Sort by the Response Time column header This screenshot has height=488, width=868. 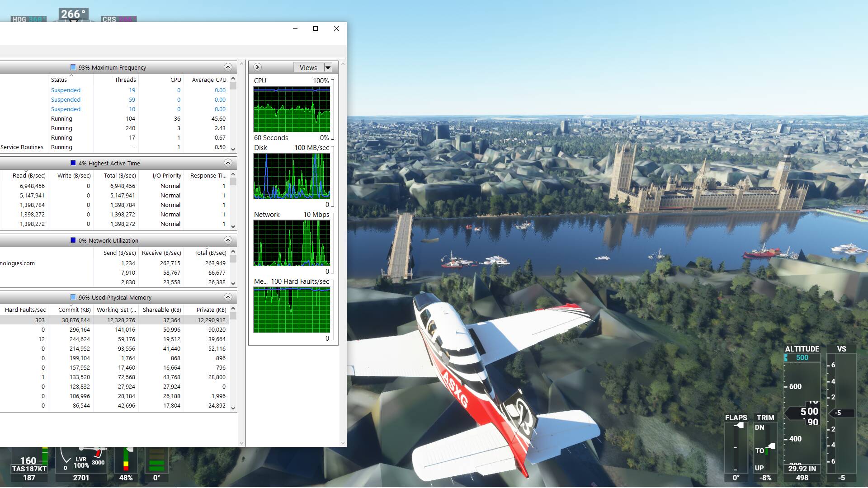coord(206,175)
